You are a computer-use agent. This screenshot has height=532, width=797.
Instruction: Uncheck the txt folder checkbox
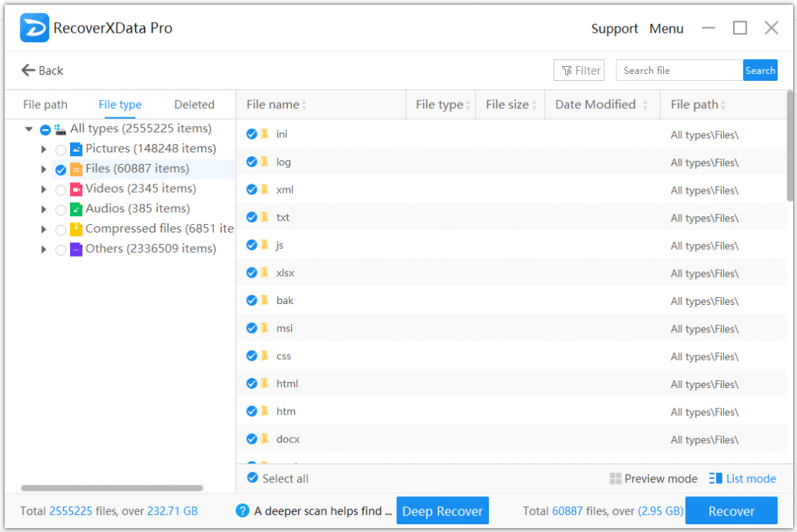[251, 217]
